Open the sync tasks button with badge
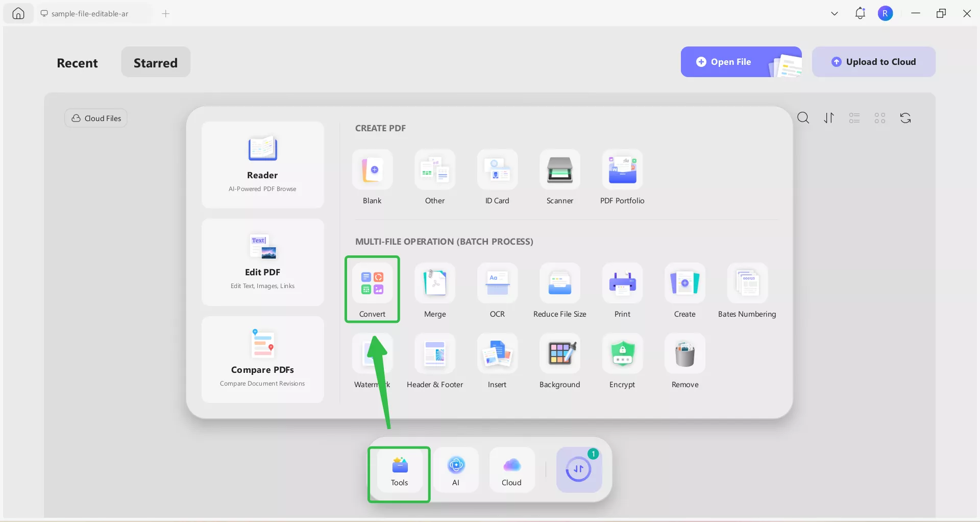This screenshot has width=980, height=522. click(x=579, y=470)
